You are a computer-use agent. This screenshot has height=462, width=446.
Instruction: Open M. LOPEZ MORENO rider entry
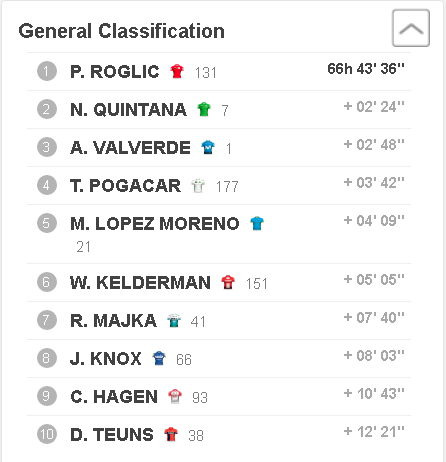click(x=155, y=224)
